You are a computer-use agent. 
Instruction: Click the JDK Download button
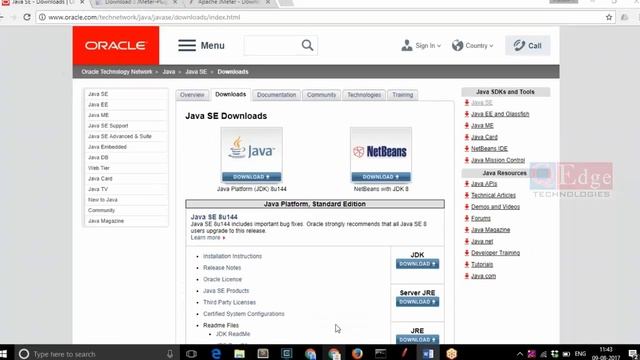[417, 264]
